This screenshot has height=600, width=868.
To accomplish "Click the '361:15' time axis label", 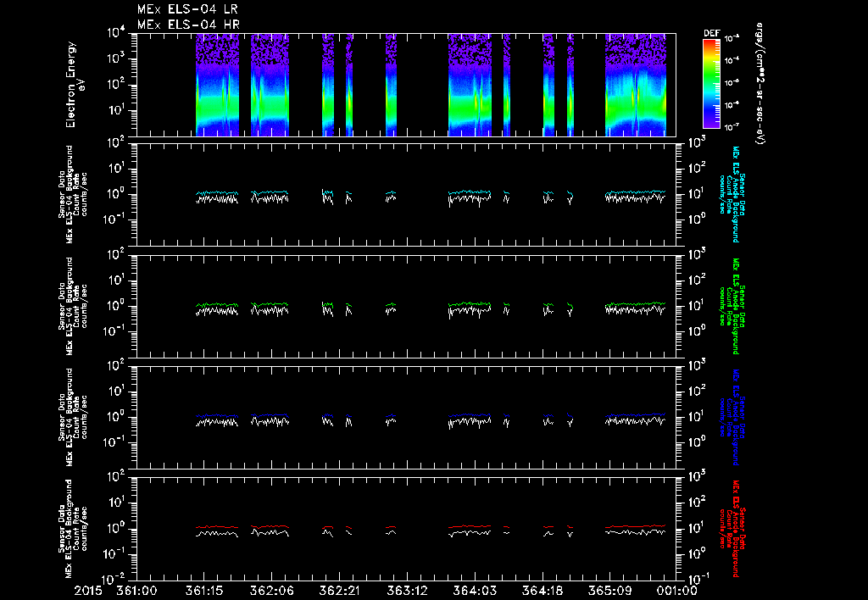I will 204,591.
